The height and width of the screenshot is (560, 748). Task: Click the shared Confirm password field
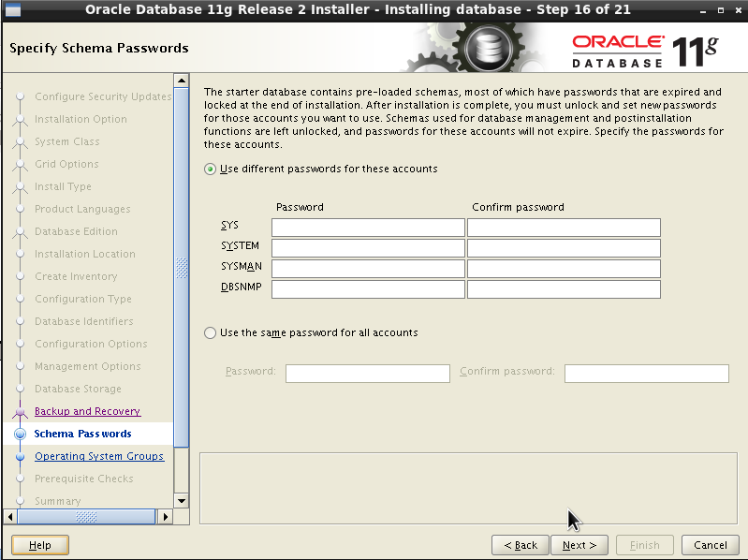pyautogui.click(x=646, y=374)
